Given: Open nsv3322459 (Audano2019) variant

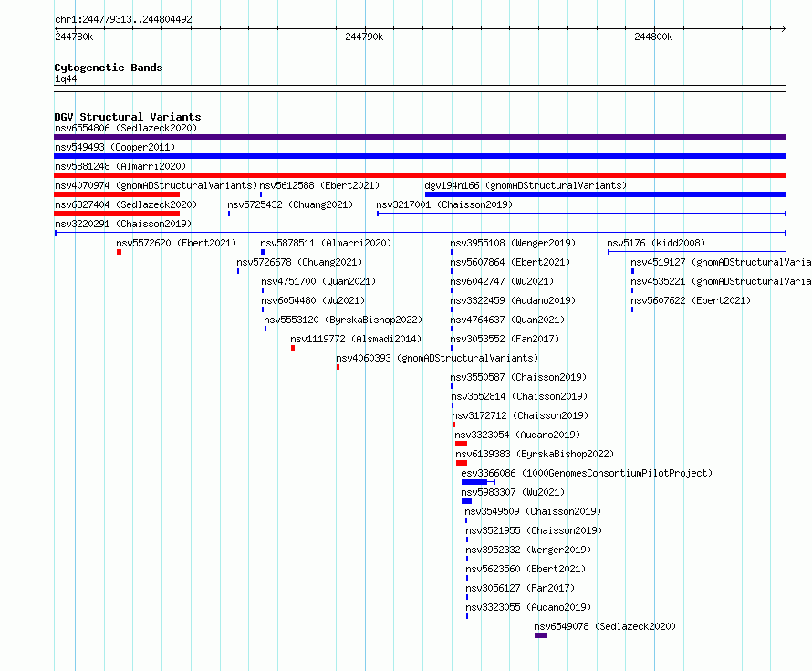Looking at the screenshot, I should 513,300.
